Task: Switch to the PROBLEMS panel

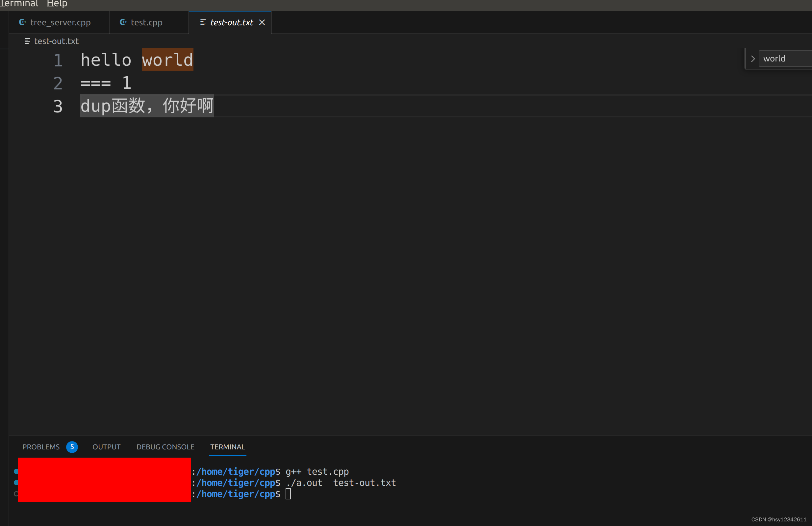Action: click(x=40, y=447)
